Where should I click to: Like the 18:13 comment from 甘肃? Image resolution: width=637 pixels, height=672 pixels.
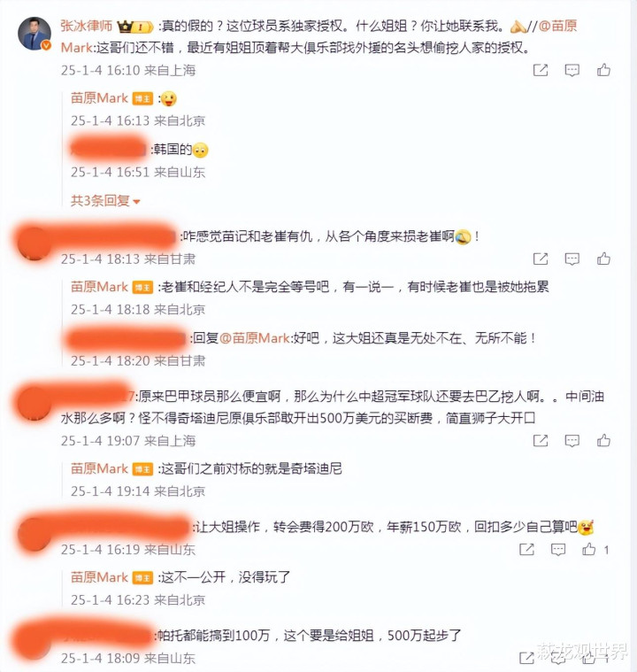(603, 259)
